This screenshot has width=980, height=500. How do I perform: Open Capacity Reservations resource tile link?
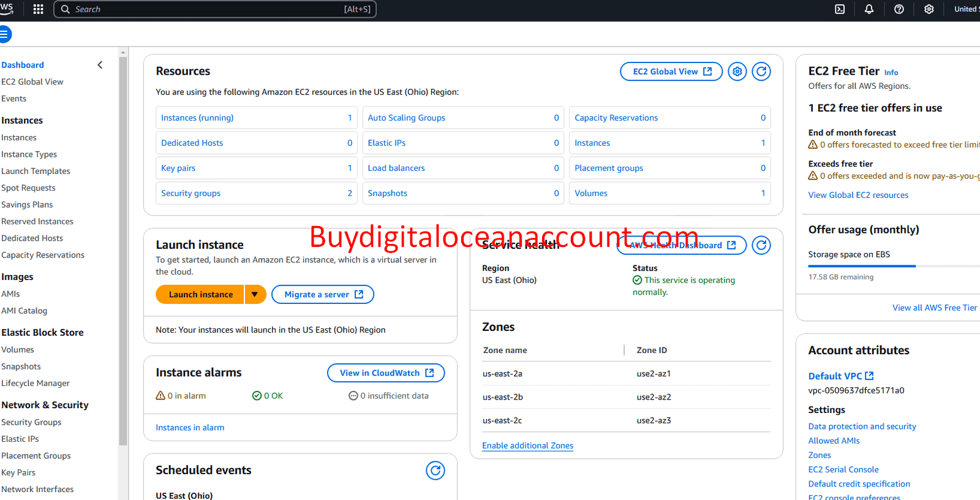tap(616, 118)
